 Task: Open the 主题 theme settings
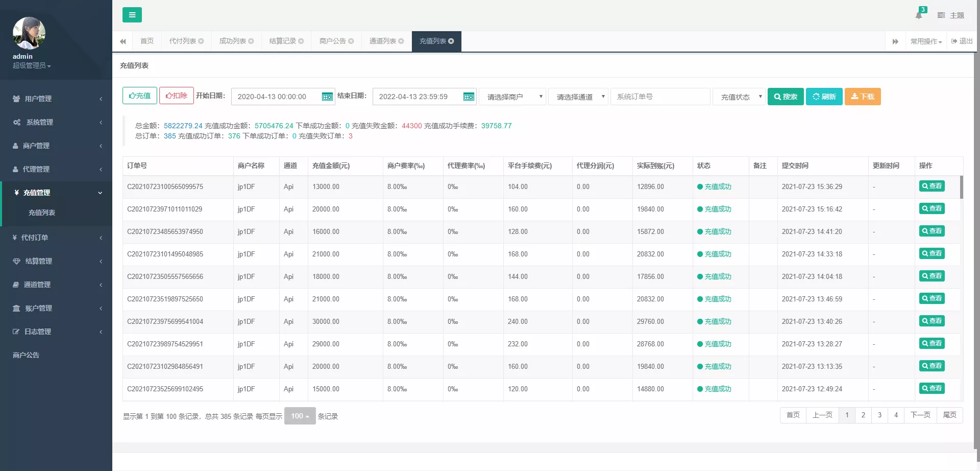tap(951, 15)
